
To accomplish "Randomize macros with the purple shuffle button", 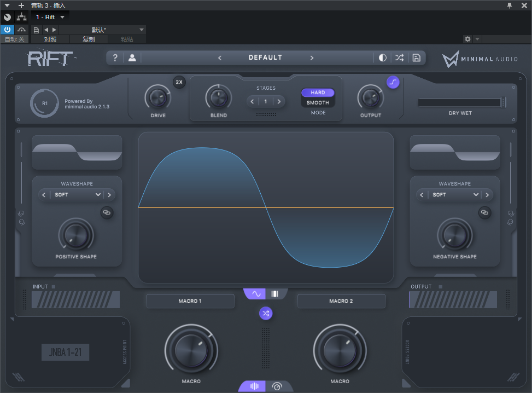I will click(266, 313).
